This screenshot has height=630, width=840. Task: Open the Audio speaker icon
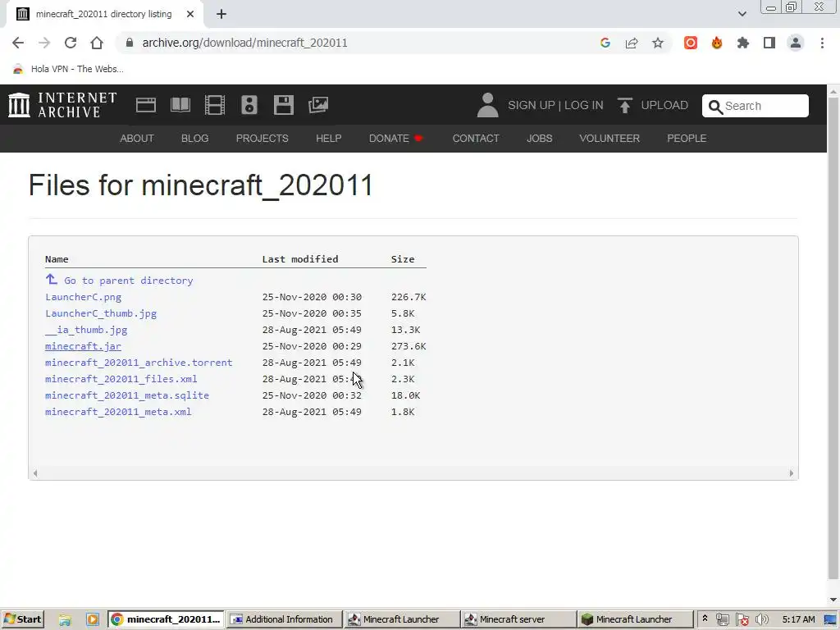coord(249,105)
